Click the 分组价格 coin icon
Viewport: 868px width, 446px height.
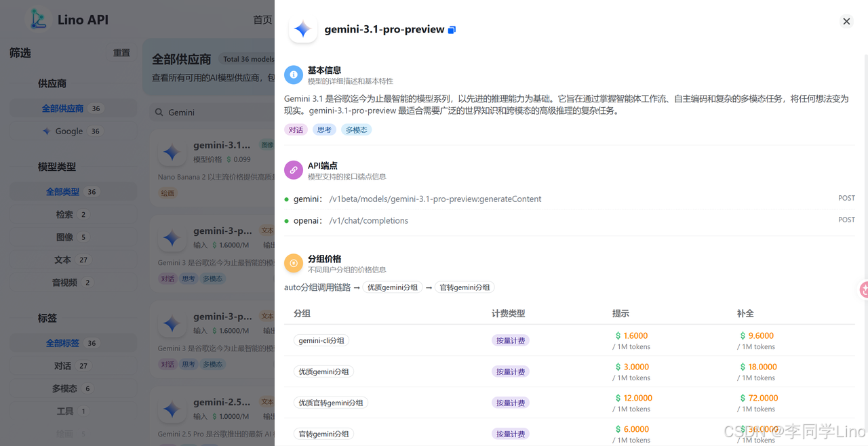point(294,263)
